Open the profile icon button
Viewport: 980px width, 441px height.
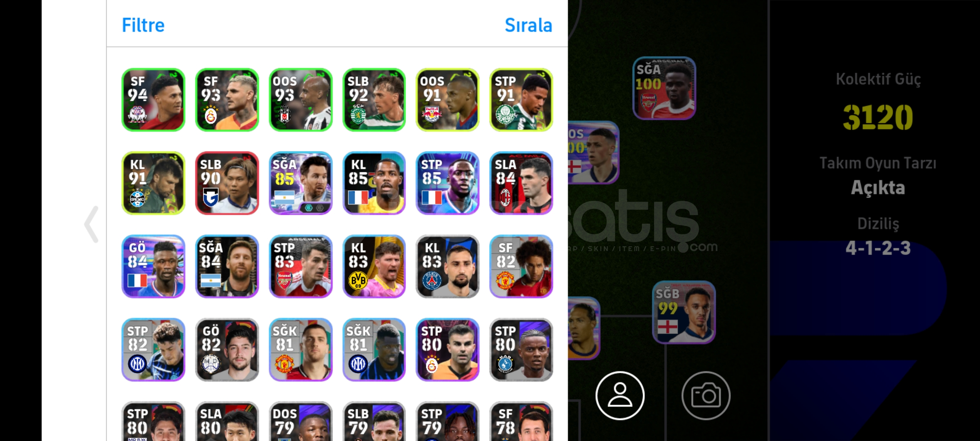620,395
